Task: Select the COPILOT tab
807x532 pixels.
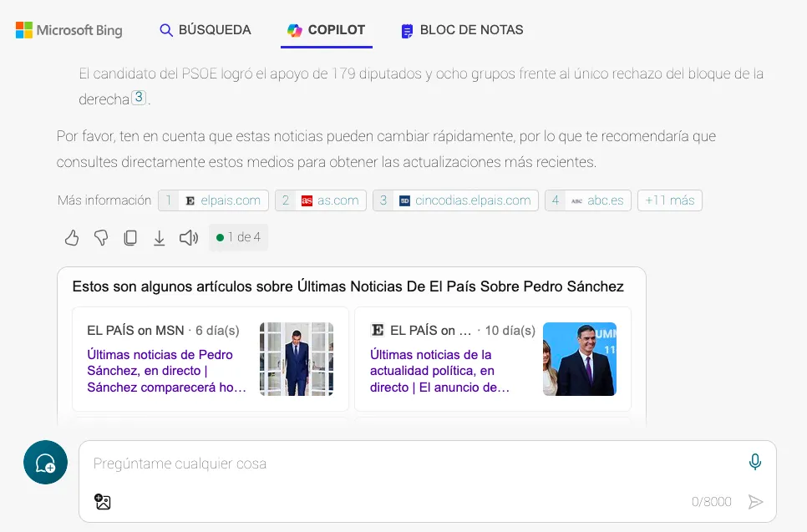Action: [x=327, y=30]
